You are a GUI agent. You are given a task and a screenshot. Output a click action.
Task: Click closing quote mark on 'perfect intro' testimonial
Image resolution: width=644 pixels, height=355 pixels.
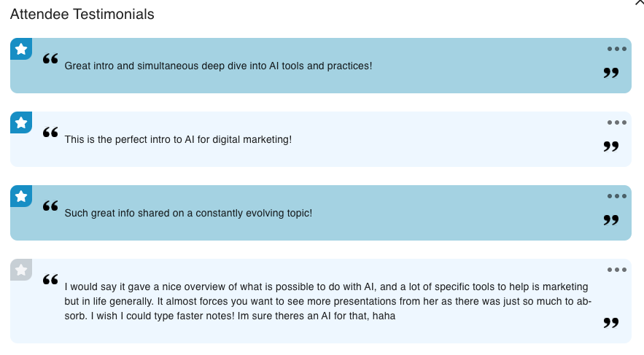[611, 147]
